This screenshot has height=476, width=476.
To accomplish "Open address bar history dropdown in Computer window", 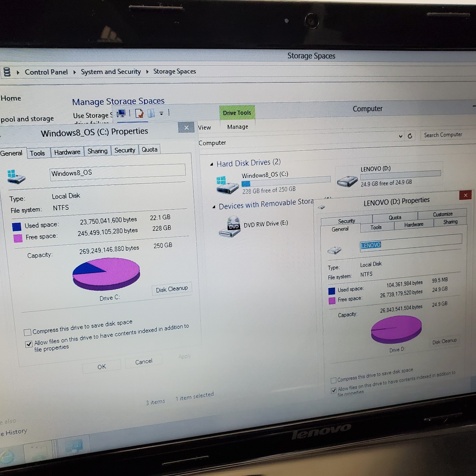I will (x=400, y=136).
